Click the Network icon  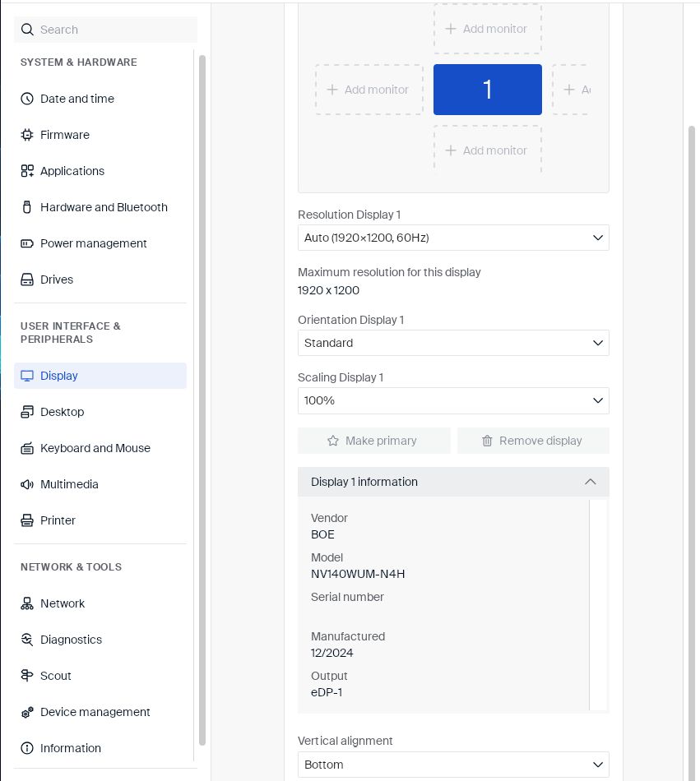27,603
